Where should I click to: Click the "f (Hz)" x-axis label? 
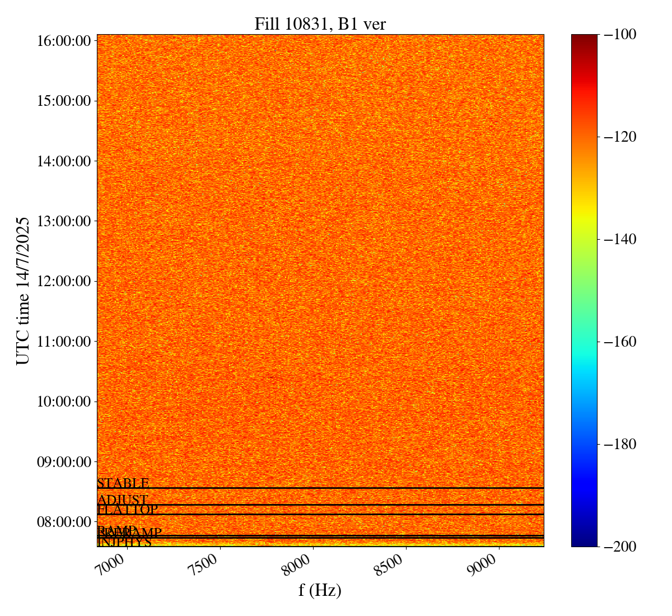tap(320, 590)
